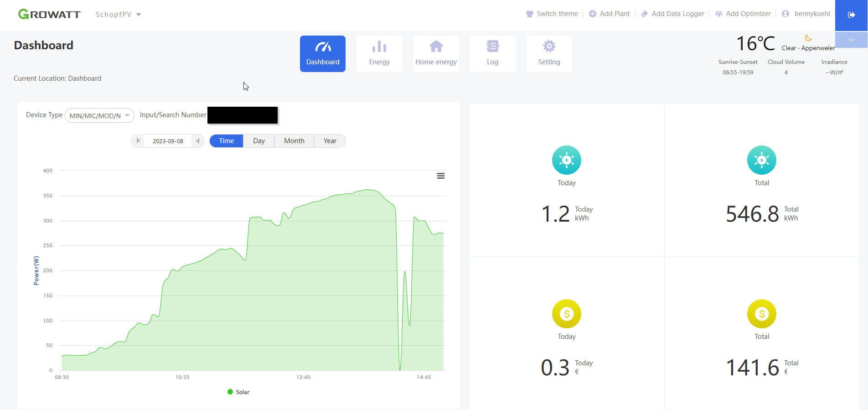The image size is (868, 410).
Task: Advance to next date with arrow
Action: (198, 141)
